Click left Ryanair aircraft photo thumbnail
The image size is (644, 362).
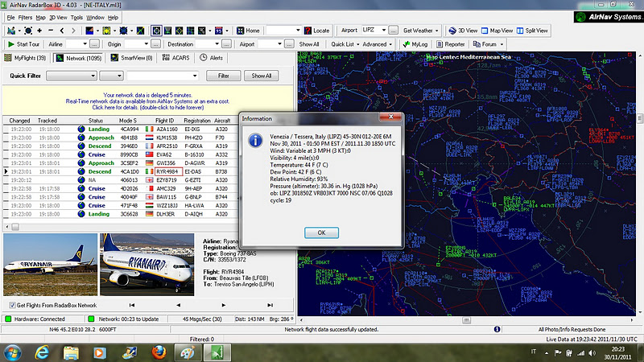pos(51,265)
